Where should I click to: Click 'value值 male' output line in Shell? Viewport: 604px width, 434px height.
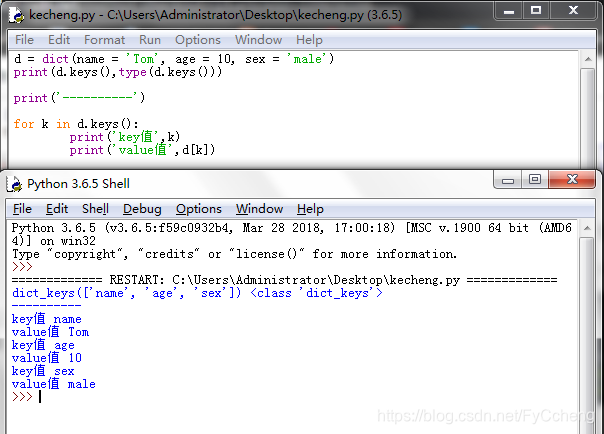pyautogui.click(x=54, y=384)
